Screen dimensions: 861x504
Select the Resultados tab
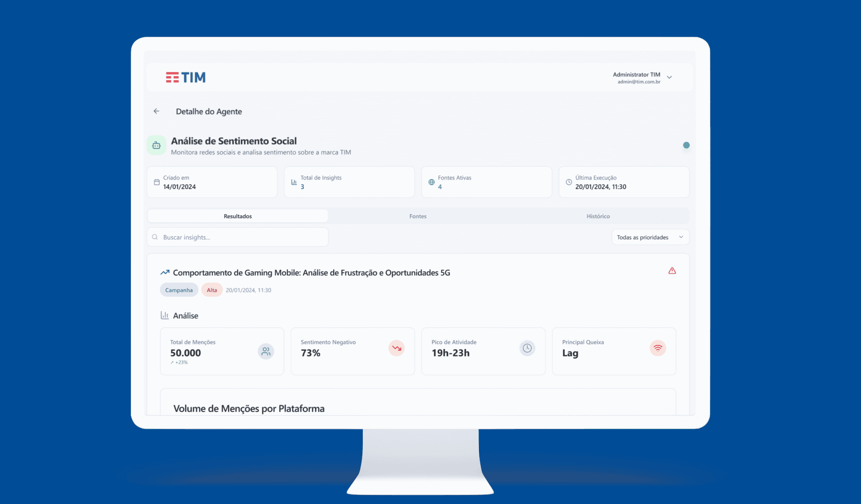[x=238, y=216]
